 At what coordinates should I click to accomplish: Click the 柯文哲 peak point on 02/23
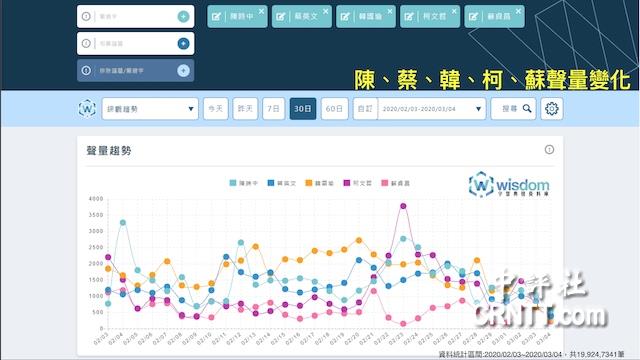tap(403, 206)
